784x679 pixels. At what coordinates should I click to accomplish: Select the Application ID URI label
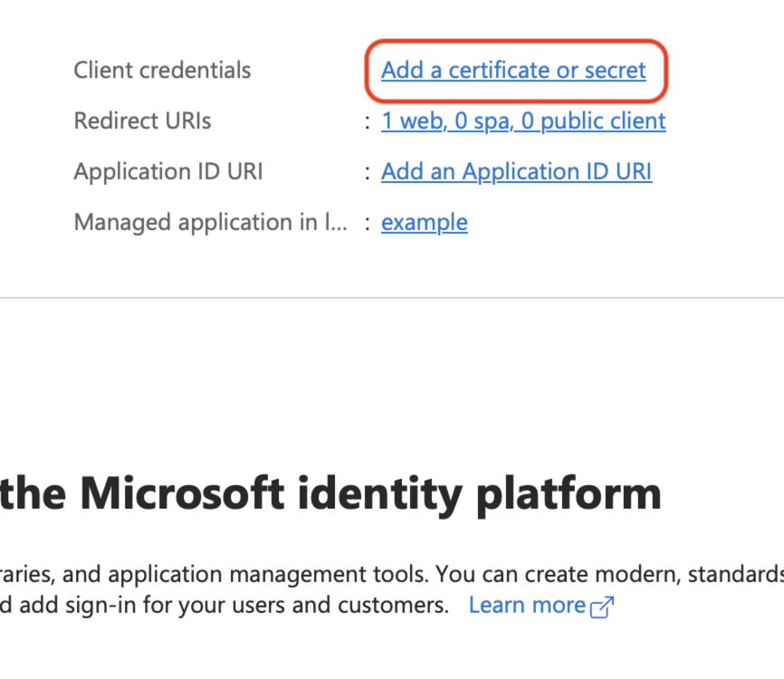167,172
